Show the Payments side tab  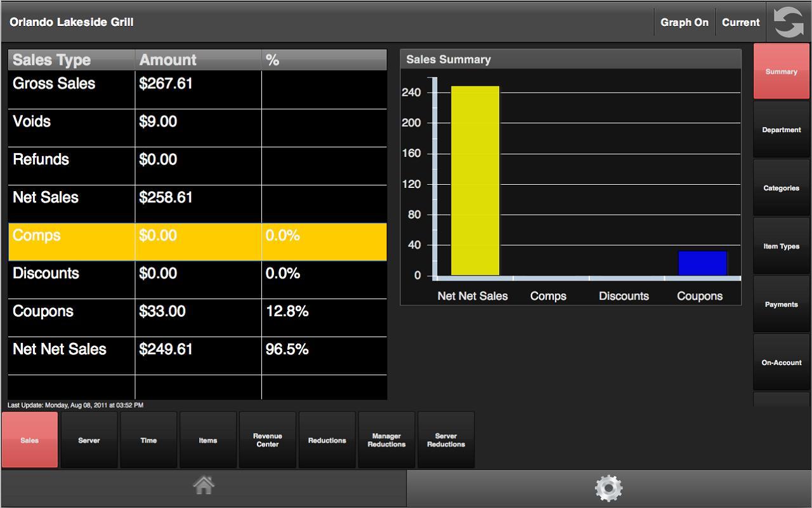pyautogui.click(x=782, y=304)
